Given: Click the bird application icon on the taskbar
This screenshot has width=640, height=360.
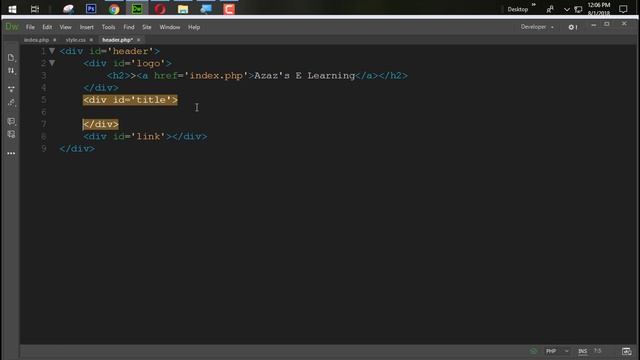Looking at the screenshot, I should (68, 9).
